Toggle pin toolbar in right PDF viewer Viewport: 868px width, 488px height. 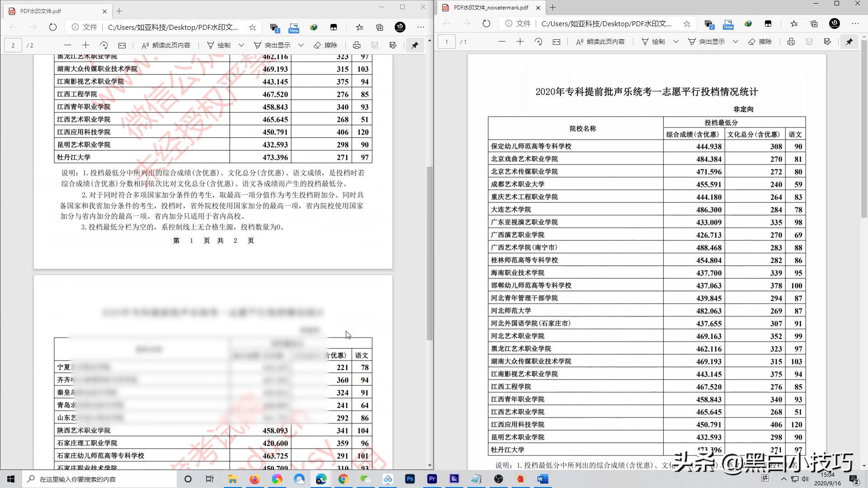pos(849,42)
